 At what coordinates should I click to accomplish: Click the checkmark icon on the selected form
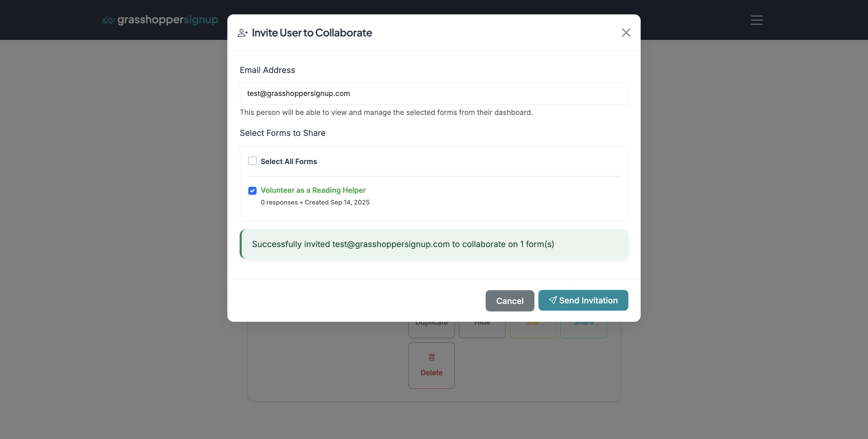(x=252, y=190)
